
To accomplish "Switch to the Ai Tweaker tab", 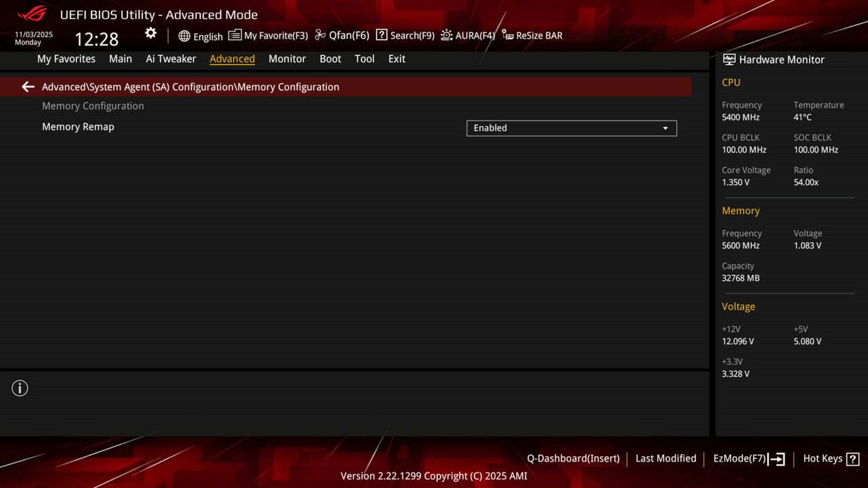I will (x=171, y=59).
